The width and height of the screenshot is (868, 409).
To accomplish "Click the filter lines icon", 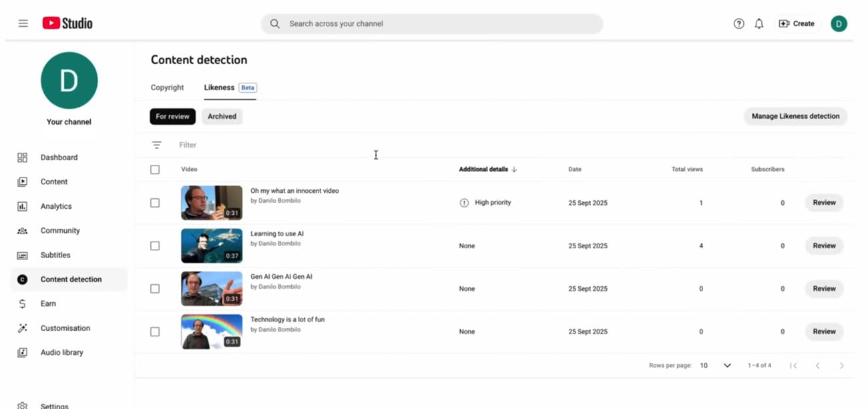I will click(x=156, y=145).
